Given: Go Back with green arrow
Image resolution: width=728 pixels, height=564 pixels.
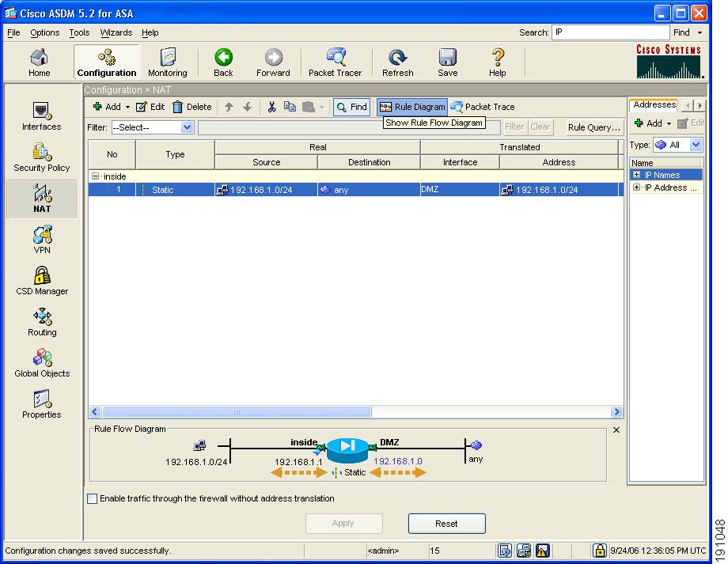Looking at the screenshot, I should pos(223,62).
